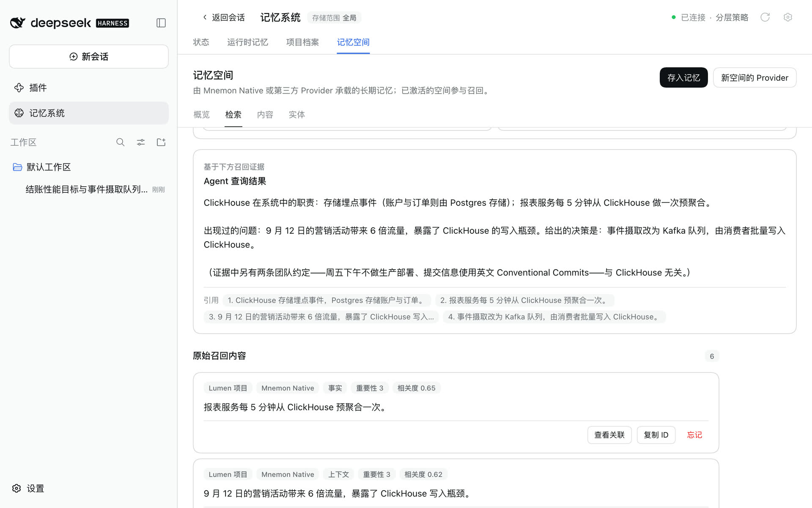
Task: Open citation 4 about Kafka 队列
Action: pyautogui.click(x=554, y=317)
